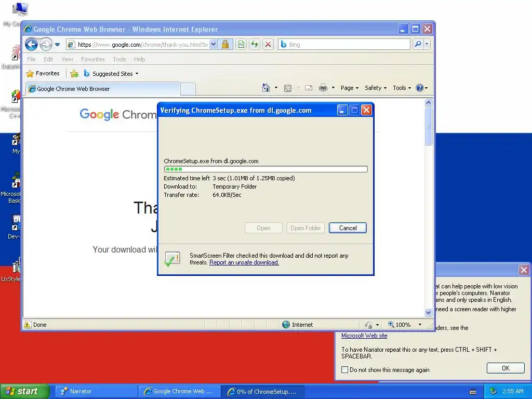Click the Windows Start button
Image resolution: width=532 pixels, height=399 pixels.
[x=24, y=391]
